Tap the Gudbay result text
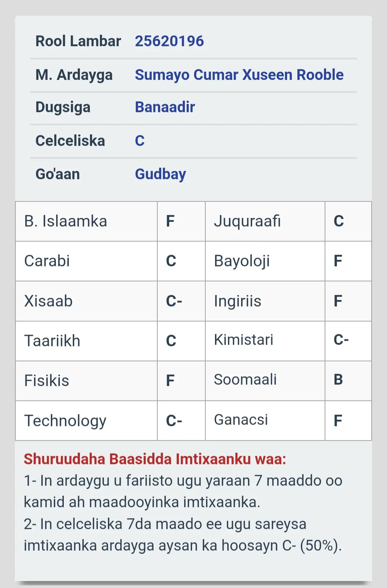 160,174
